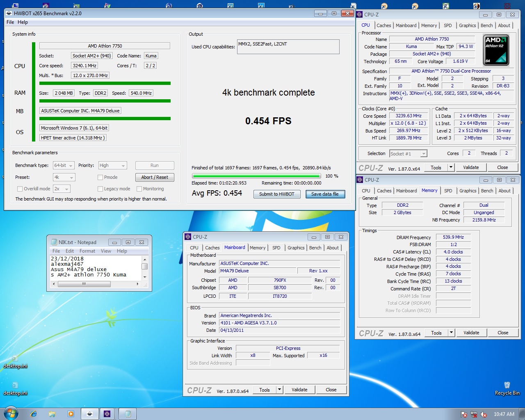Click Validate in CPU-Z Mainboard window

point(299,390)
